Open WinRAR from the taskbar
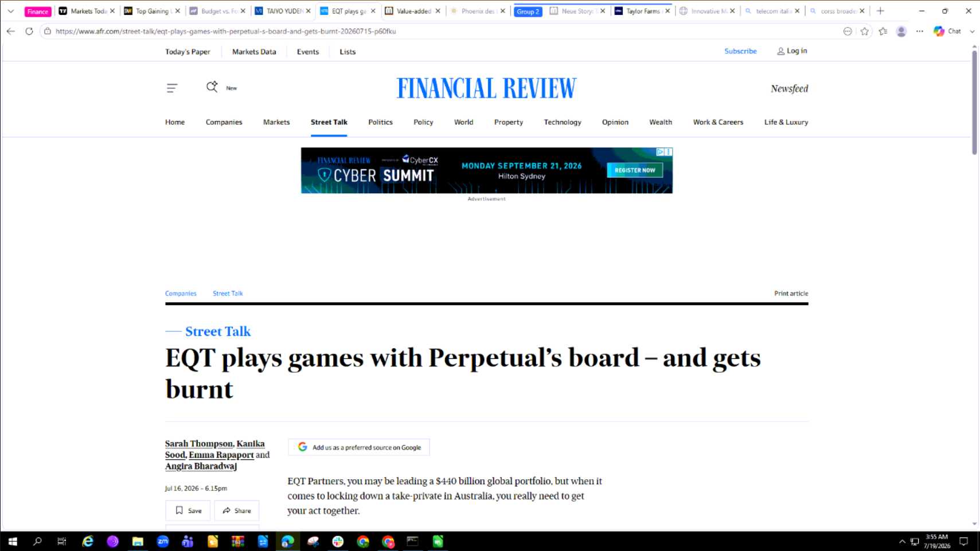This screenshot has height=551, width=980. click(238, 541)
